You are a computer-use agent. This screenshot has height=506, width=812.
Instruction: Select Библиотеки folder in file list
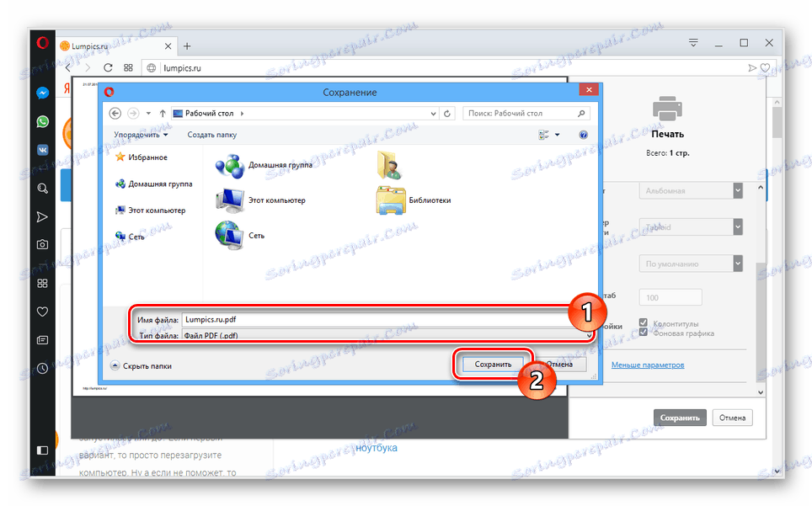(414, 200)
